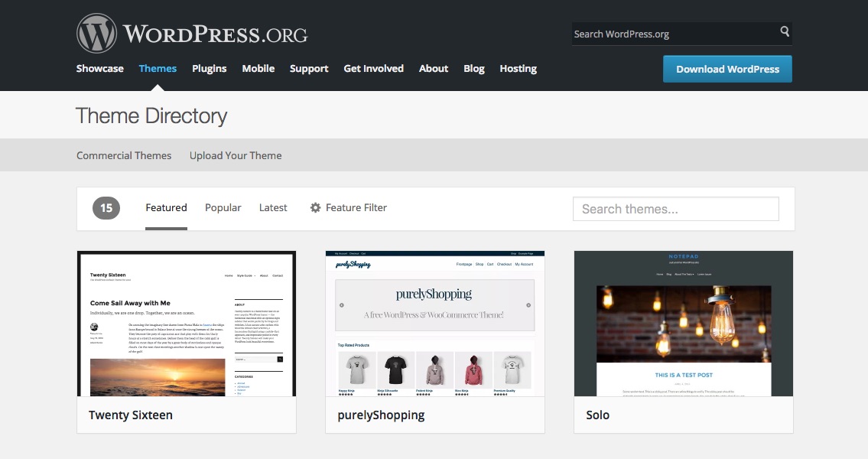This screenshot has height=459, width=868.
Task: Go to Plugins in the navigation
Action: 210,69
